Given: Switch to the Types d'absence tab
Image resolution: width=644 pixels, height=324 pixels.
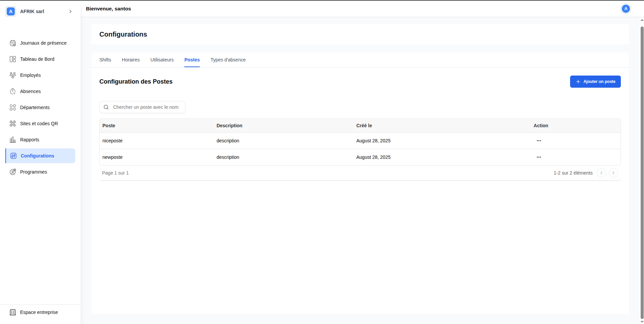Looking at the screenshot, I should click(x=228, y=60).
